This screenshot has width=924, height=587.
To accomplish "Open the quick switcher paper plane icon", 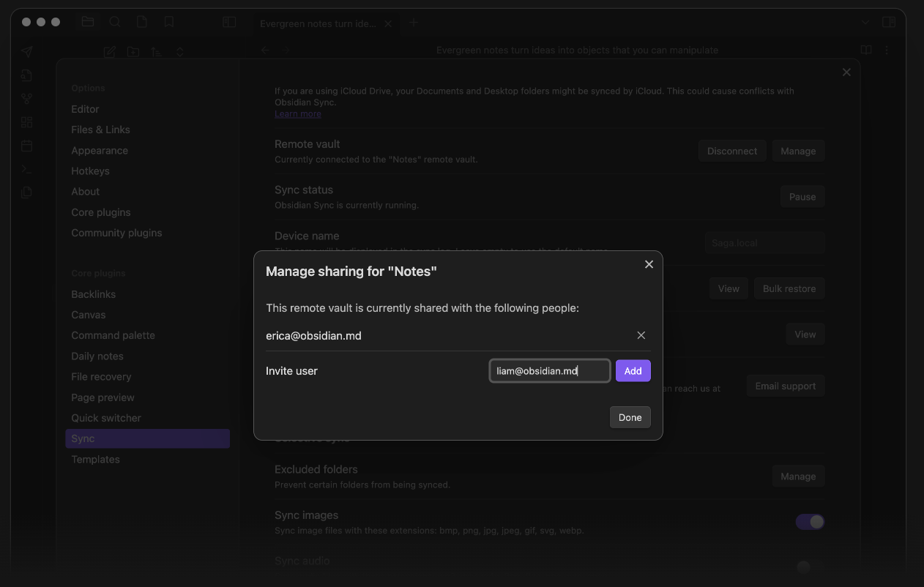I will [26, 51].
